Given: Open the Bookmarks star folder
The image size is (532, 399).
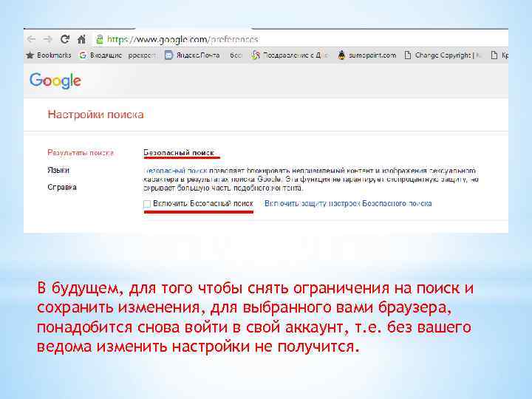Looking at the screenshot, I should pos(49,55).
